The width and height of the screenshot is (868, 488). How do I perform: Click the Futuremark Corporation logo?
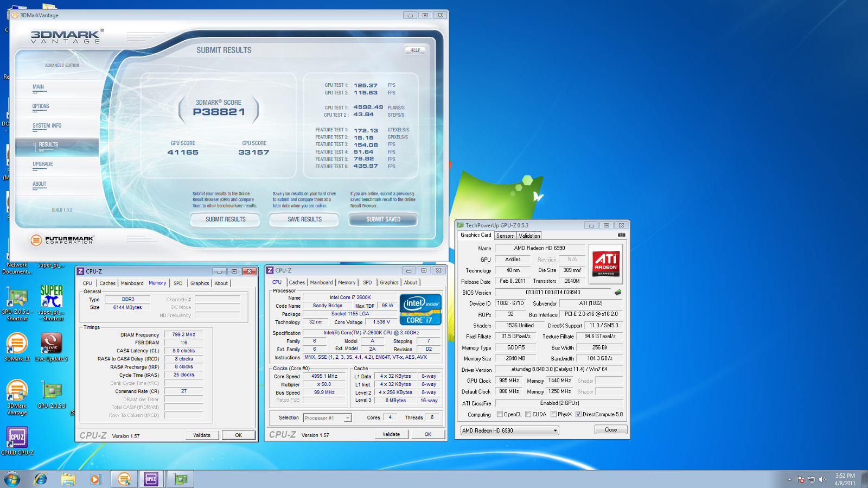point(62,239)
